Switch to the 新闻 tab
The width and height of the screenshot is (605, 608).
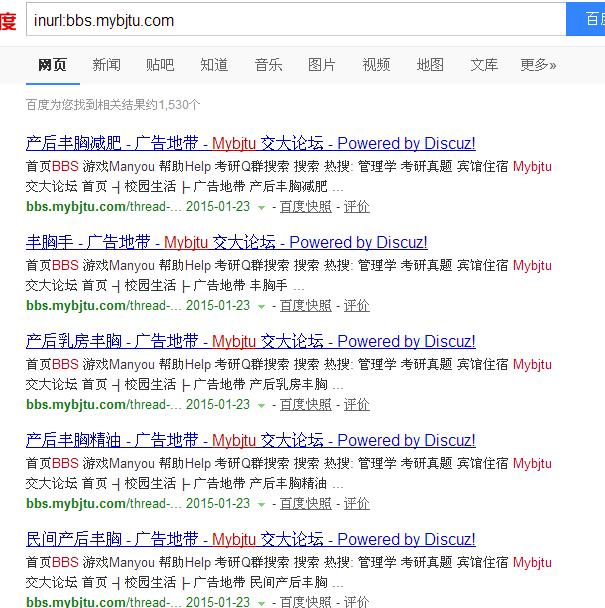(x=106, y=65)
